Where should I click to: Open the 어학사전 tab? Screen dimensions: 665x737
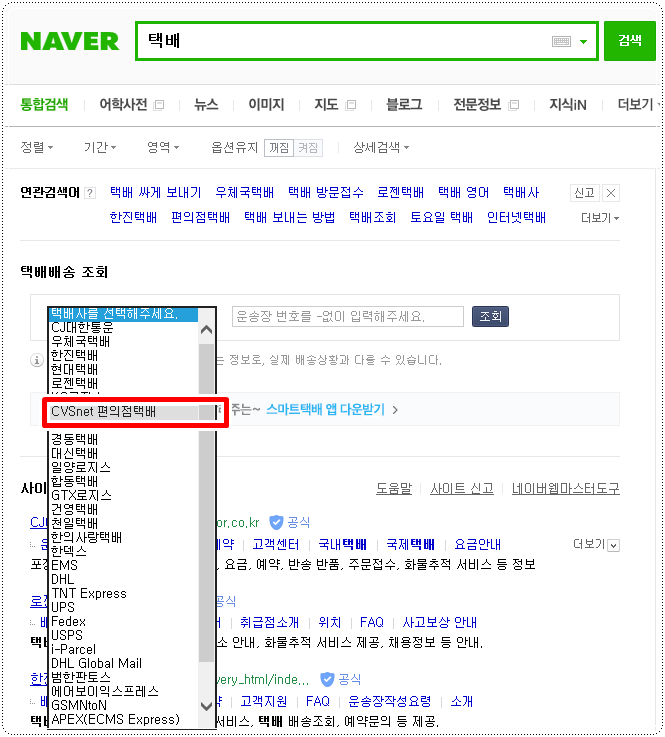[x=123, y=104]
